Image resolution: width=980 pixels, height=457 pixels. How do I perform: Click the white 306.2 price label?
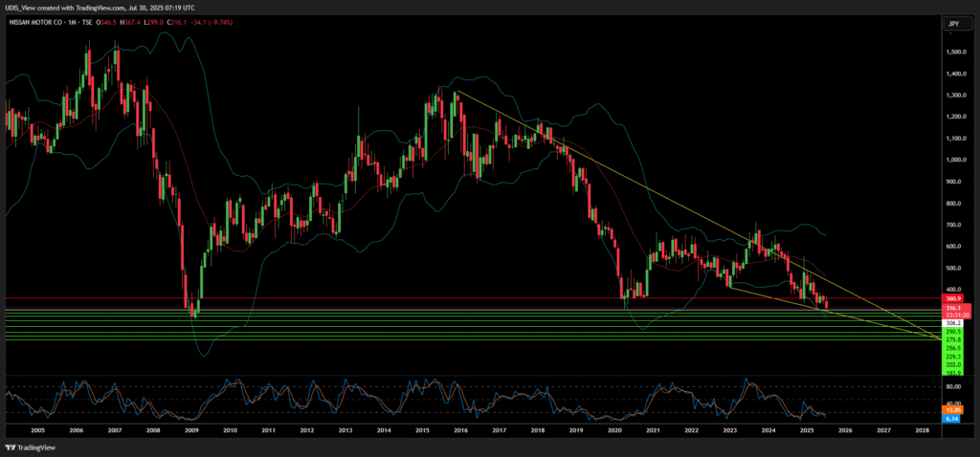952,323
